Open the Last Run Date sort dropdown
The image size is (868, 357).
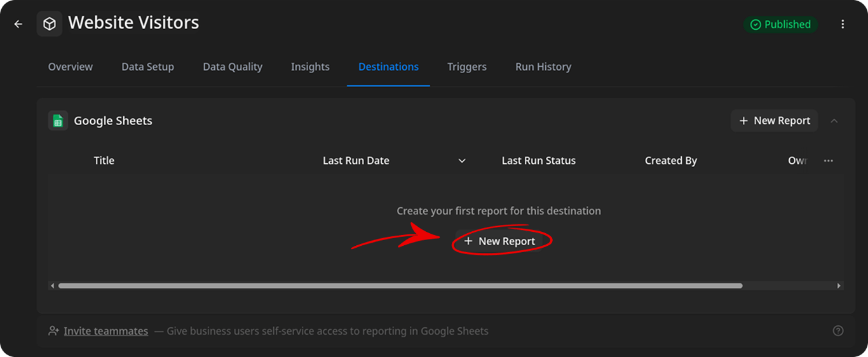click(x=462, y=161)
